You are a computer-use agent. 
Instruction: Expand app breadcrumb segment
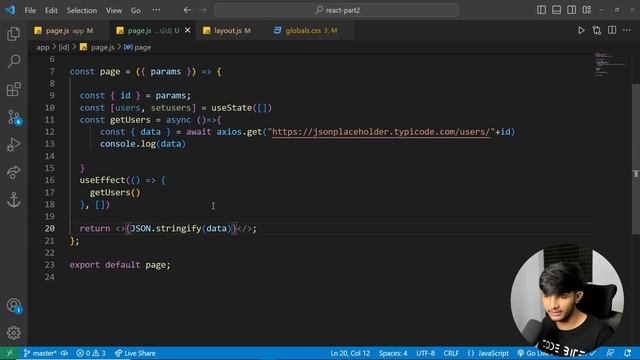[42, 47]
